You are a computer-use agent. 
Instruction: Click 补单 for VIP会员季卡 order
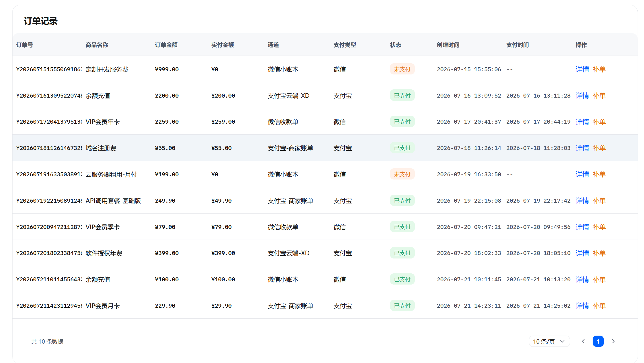599,227
